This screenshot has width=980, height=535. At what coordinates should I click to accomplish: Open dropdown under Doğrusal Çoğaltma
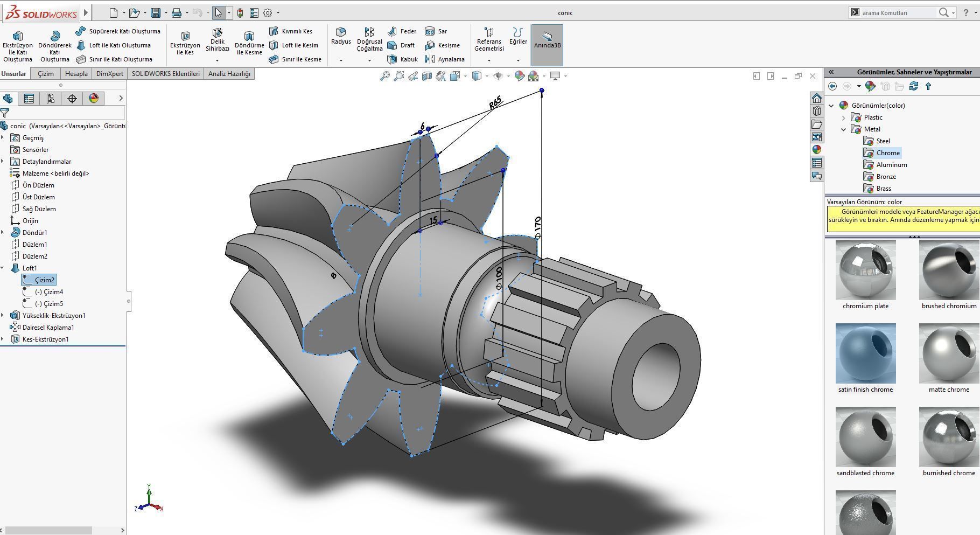click(369, 60)
